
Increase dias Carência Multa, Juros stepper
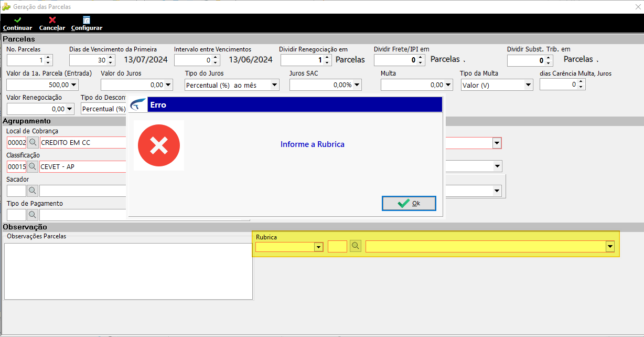581,82
